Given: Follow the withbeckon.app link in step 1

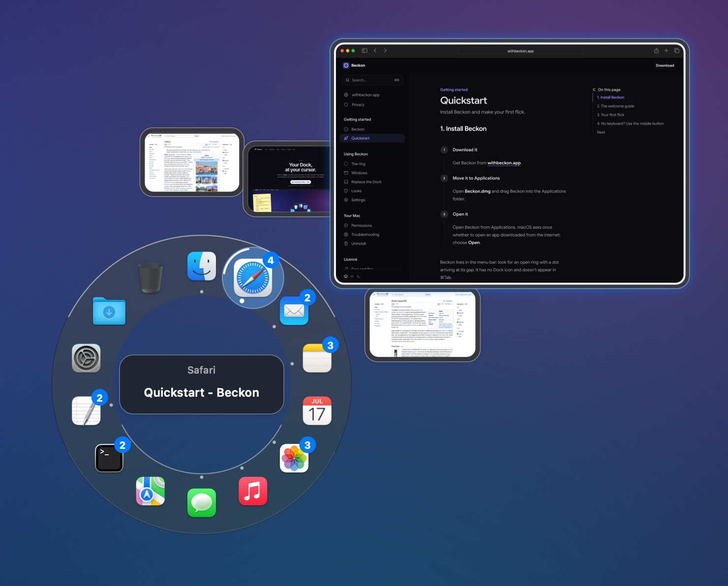Looking at the screenshot, I should (x=504, y=163).
